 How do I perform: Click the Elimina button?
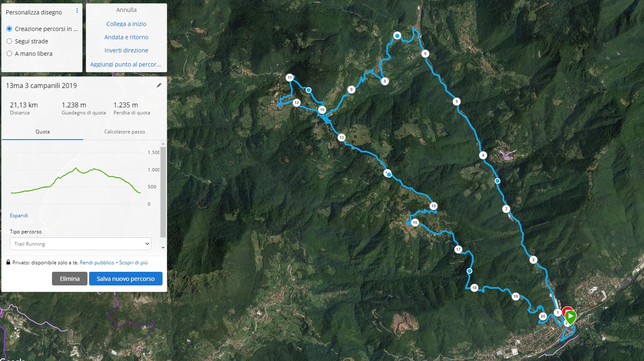pyautogui.click(x=70, y=279)
